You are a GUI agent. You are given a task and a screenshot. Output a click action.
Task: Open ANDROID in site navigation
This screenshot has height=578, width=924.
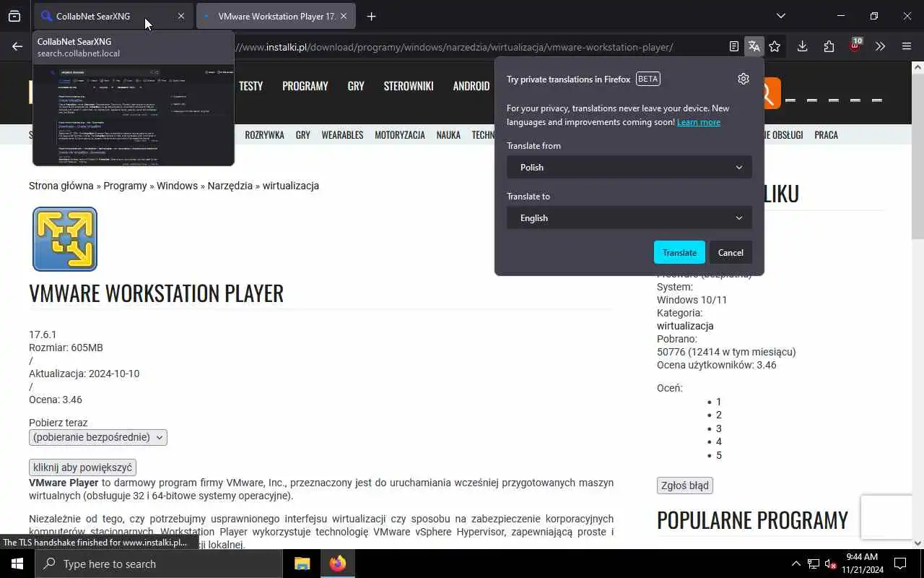point(471,86)
